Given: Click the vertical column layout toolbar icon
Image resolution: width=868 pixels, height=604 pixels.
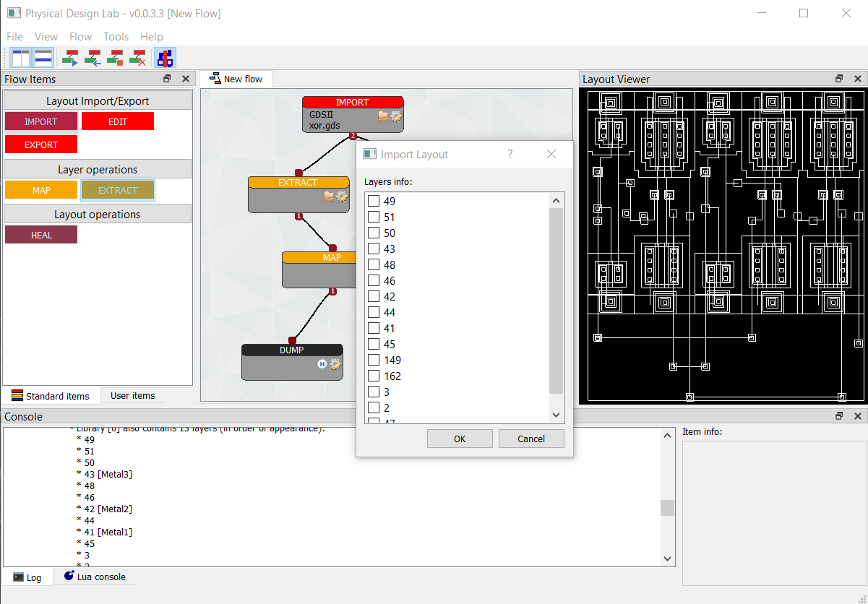Looking at the screenshot, I should [x=20, y=58].
